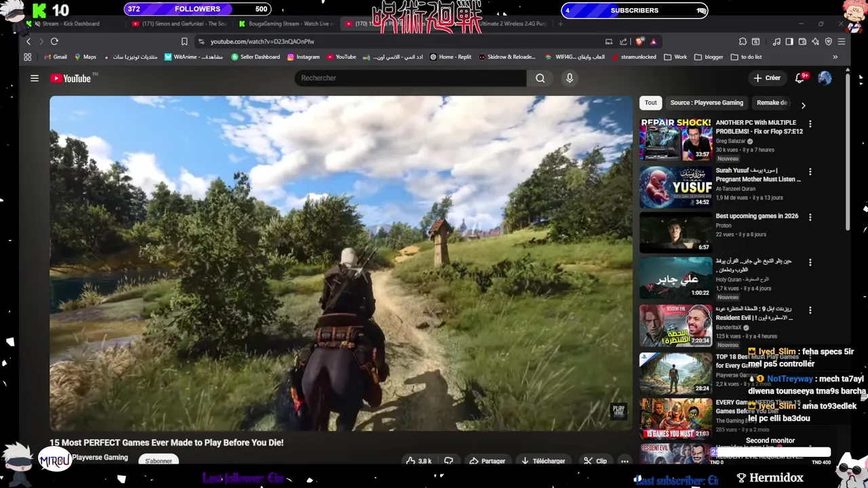Switch to Simon and Garfunkel tab

click(180, 24)
